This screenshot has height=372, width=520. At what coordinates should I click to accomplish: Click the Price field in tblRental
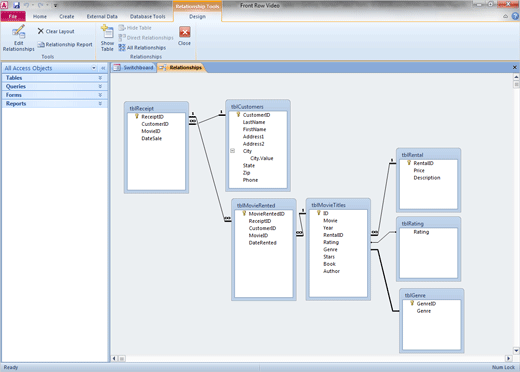[x=419, y=170]
